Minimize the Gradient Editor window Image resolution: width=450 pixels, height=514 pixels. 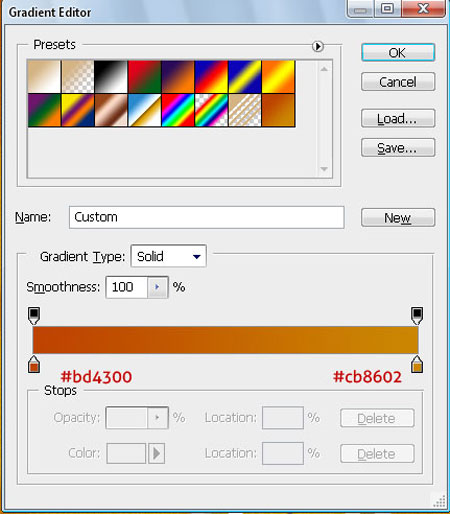(x=361, y=8)
